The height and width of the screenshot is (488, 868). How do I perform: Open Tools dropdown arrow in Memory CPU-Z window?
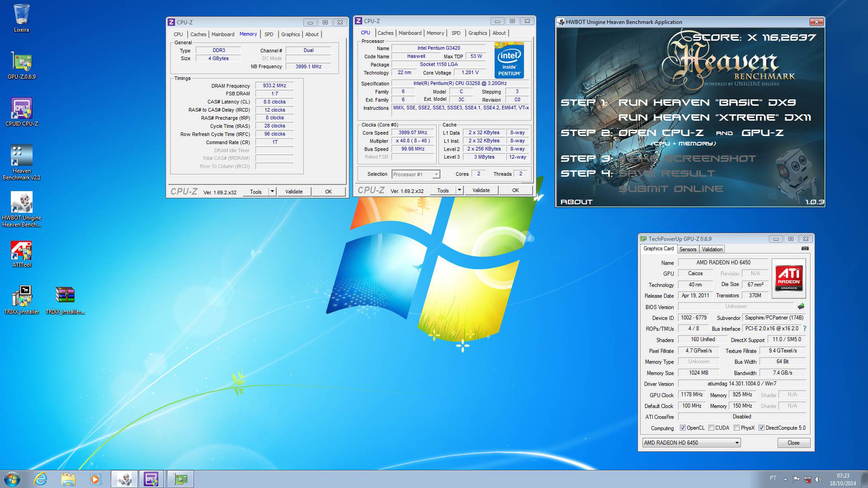[272, 192]
